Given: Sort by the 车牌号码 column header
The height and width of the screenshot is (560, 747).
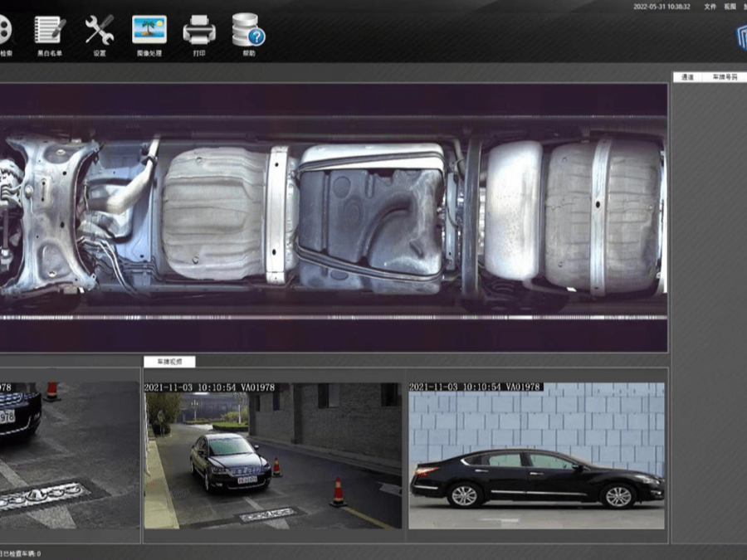Looking at the screenshot, I should 725,77.
